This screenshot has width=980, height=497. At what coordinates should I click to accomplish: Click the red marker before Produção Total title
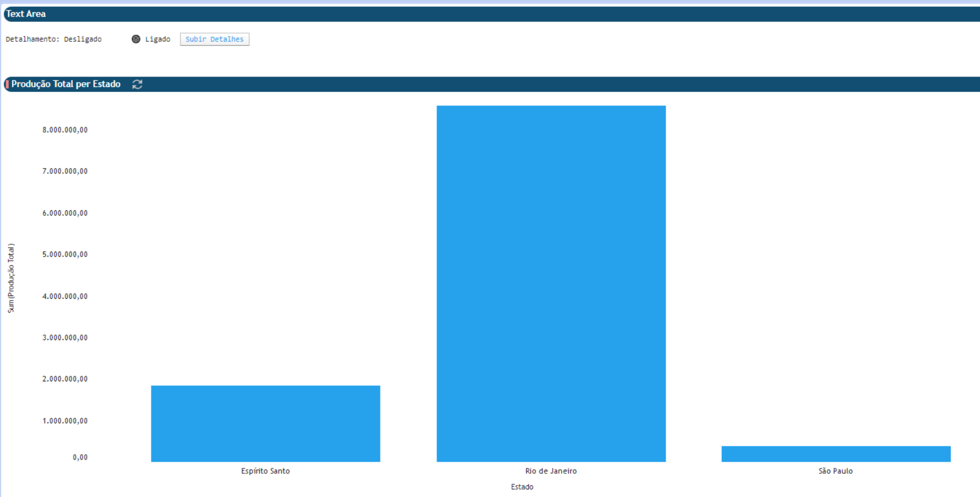[7, 84]
